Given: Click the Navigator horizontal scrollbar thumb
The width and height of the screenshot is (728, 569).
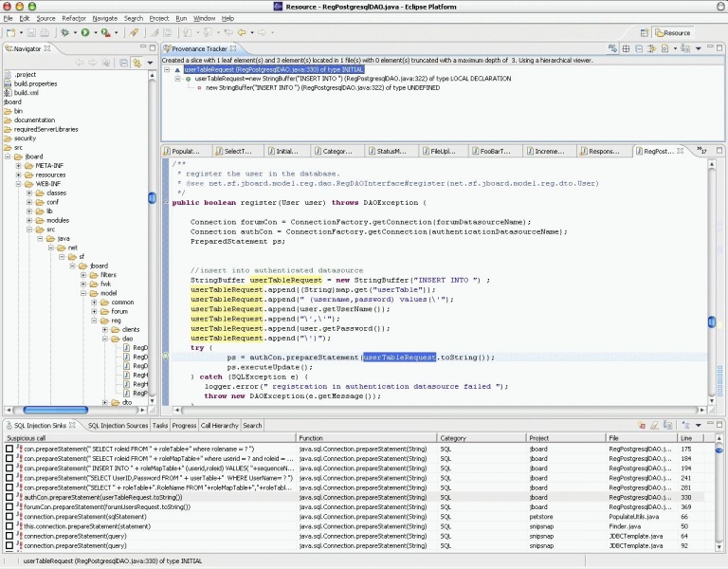Looking at the screenshot, I should click(x=55, y=410).
